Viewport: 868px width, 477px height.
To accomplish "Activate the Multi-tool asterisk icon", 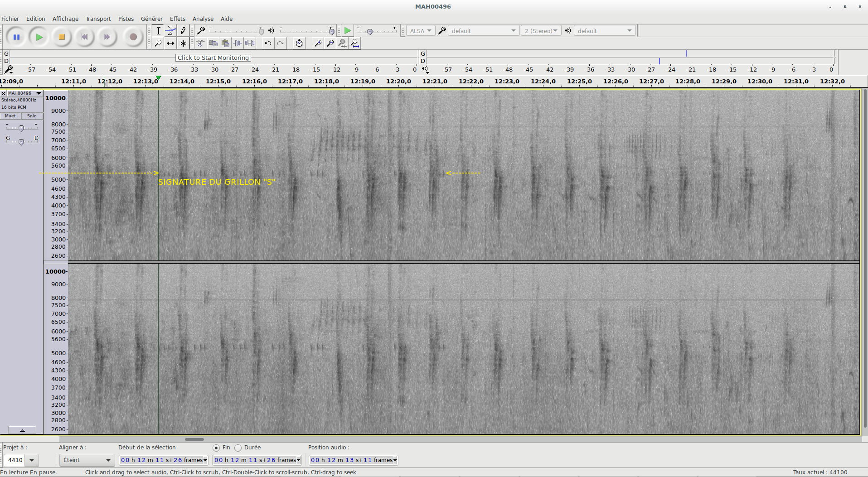I will (183, 43).
